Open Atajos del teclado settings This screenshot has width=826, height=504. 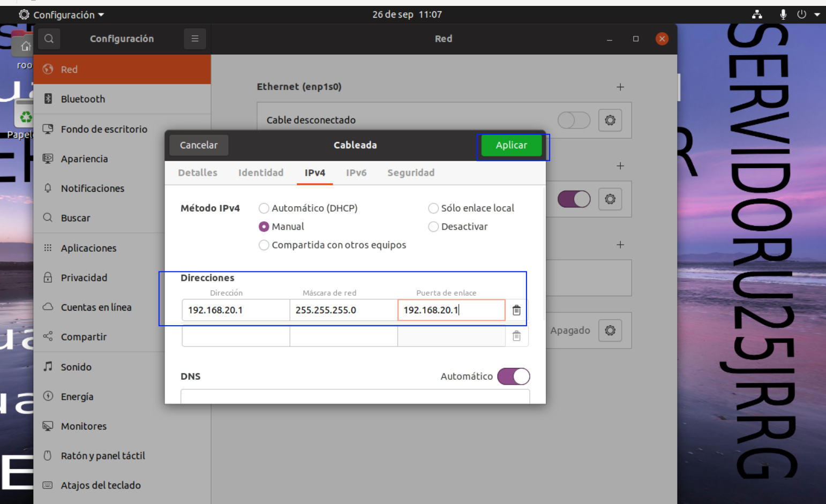[x=122, y=485]
